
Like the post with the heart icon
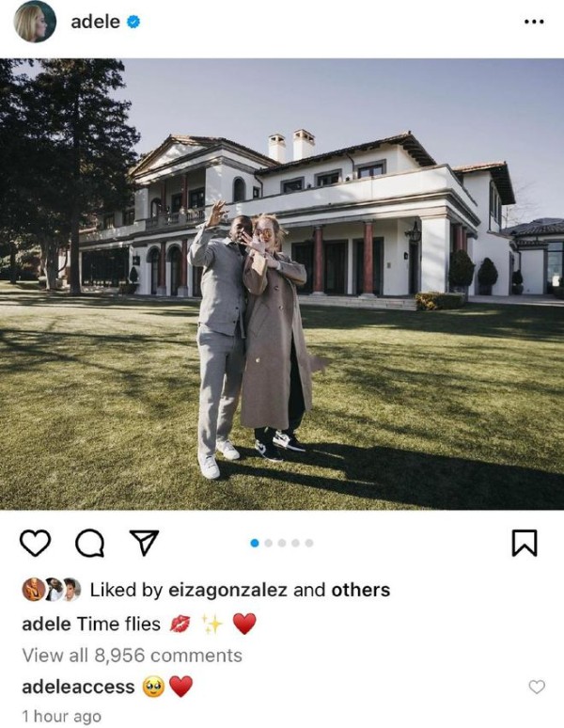36,543
